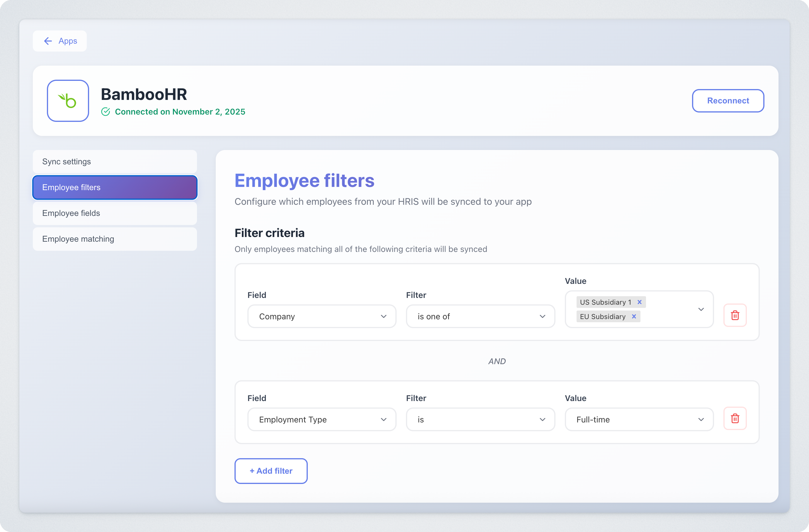
Task: Remove the US Subsidiary 1 tag
Action: 639,302
